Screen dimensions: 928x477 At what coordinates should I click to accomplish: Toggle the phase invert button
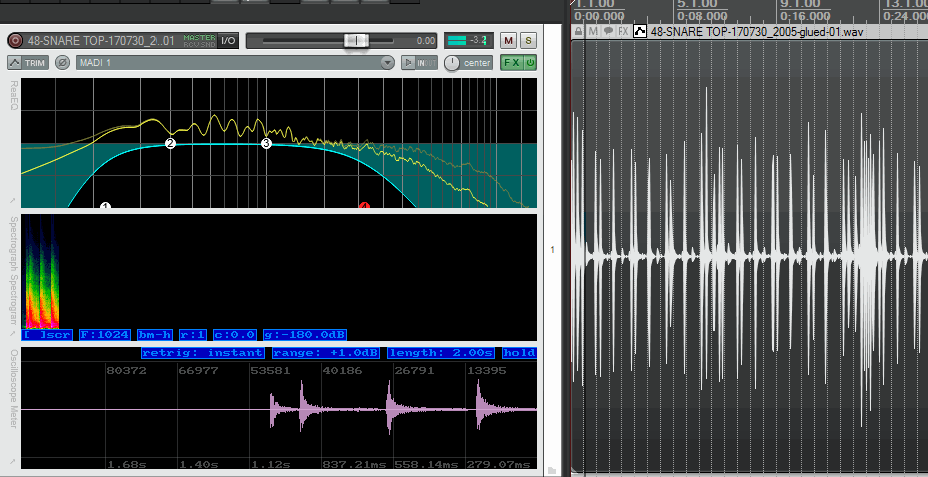pyautogui.click(x=62, y=62)
